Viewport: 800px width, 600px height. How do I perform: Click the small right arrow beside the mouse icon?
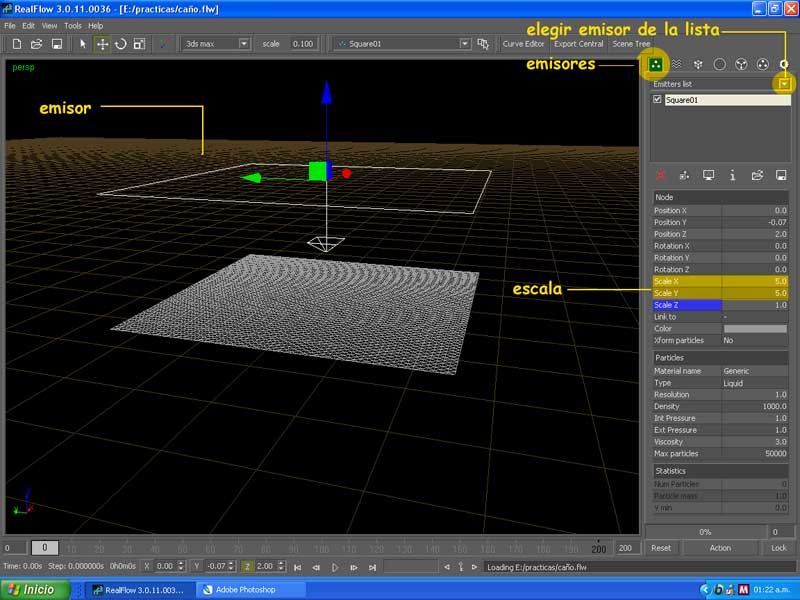(474, 567)
